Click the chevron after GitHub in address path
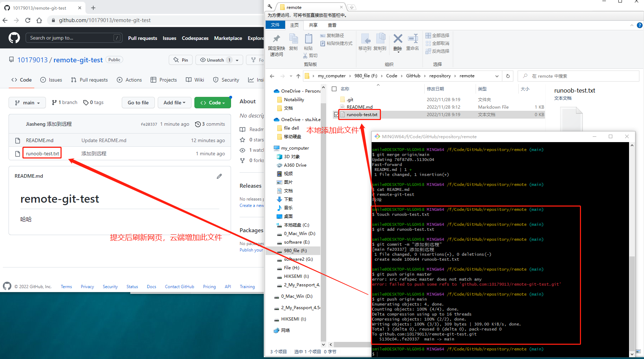Image resolution: width=644 pixels, height=359 pixels. pos(425,76)
